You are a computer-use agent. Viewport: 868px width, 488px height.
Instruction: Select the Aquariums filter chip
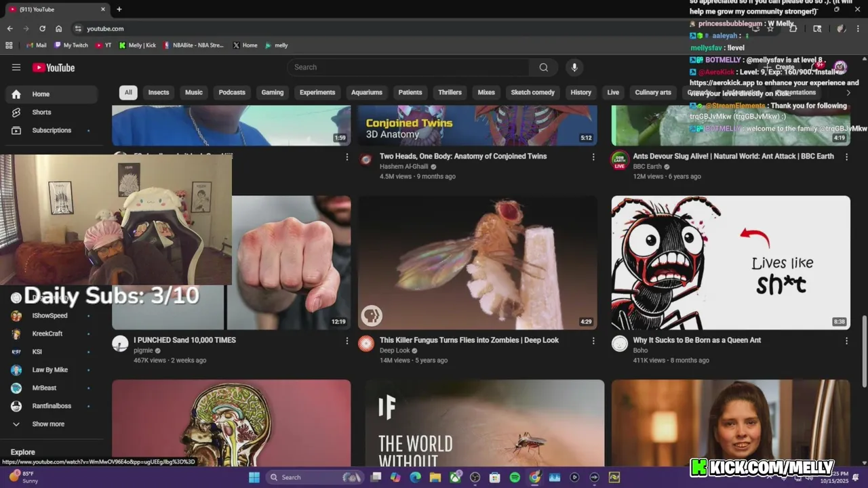tap(367, 92)
